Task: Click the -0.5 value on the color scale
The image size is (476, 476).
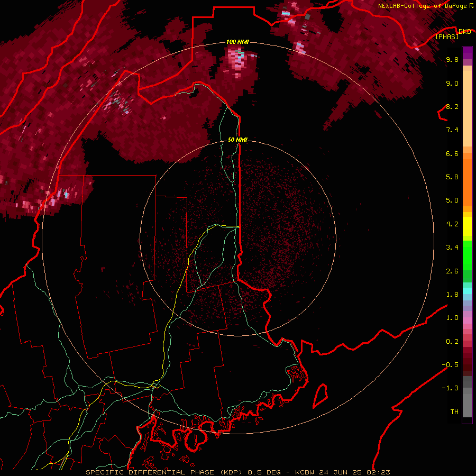Action: tap(450, 365)
